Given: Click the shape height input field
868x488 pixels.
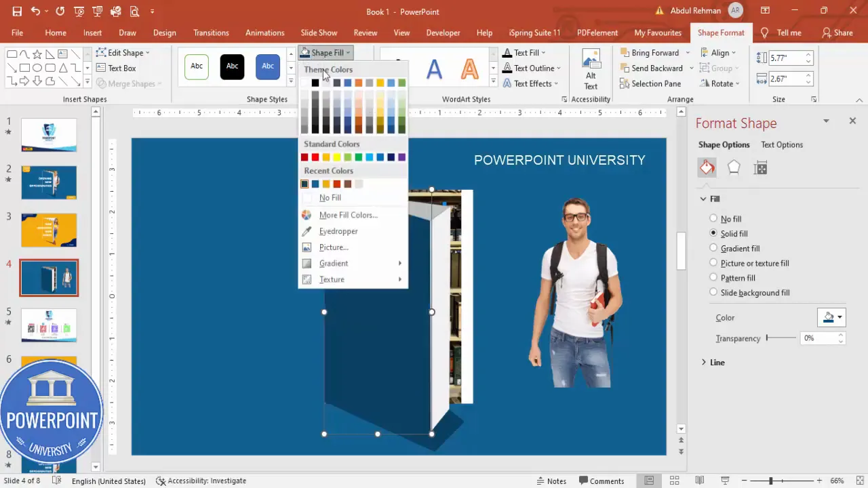Looking at the screenshot, I should (x=786, y=58).
